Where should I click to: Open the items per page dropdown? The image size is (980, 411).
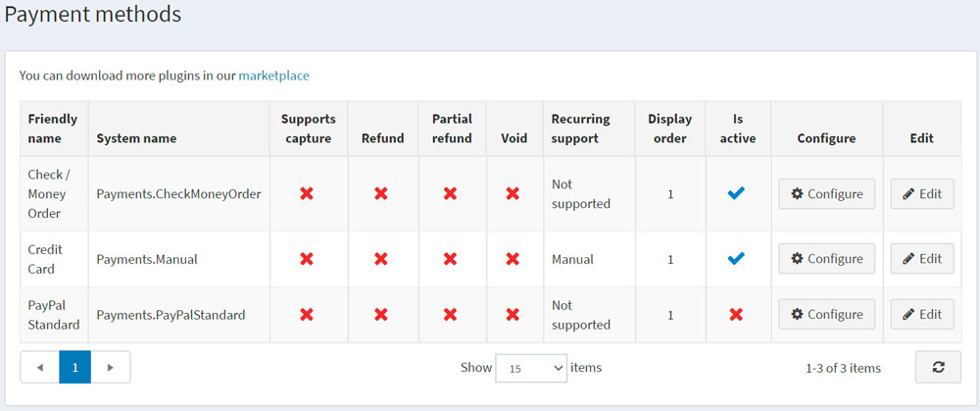[531, 368]
